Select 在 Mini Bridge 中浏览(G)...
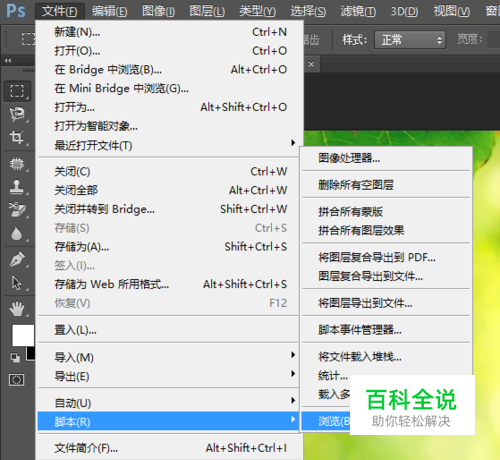The width and height of the screenshot is (500, 460). pyautogui.click(x=170, y=88)
